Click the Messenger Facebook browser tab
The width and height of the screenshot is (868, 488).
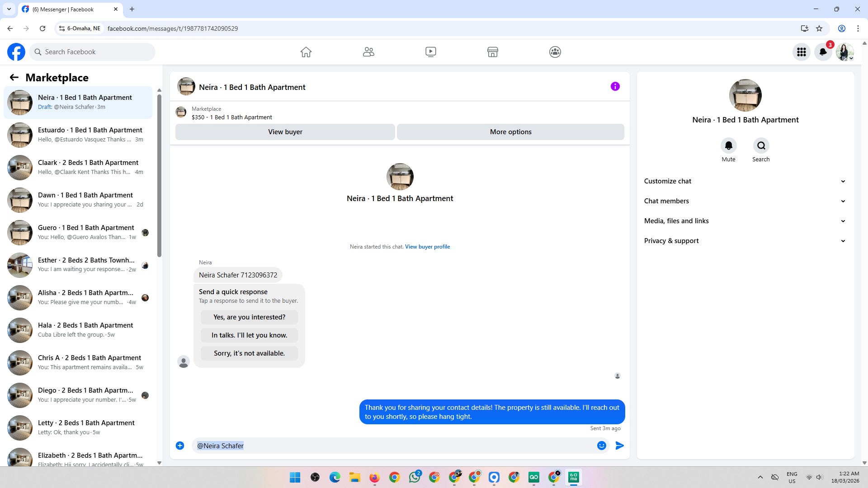(70, 9)
